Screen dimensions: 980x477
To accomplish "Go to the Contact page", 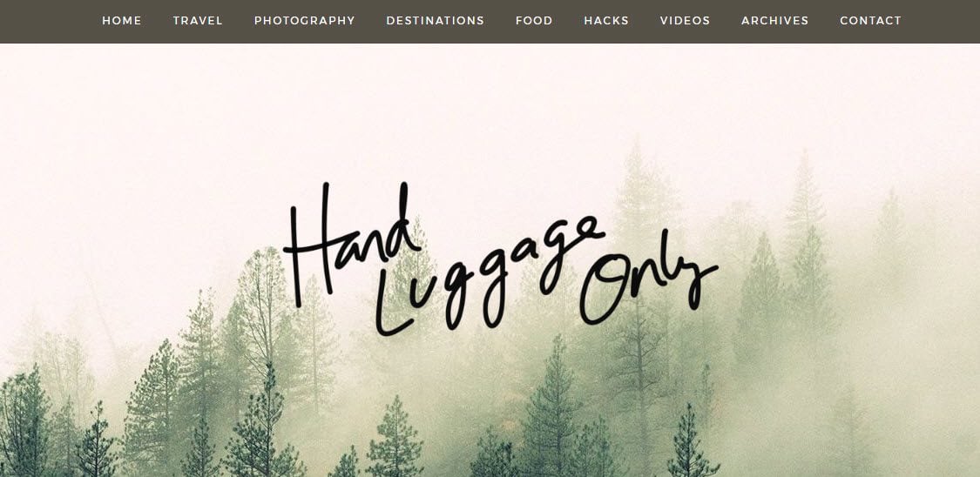I will click(870, 21).
